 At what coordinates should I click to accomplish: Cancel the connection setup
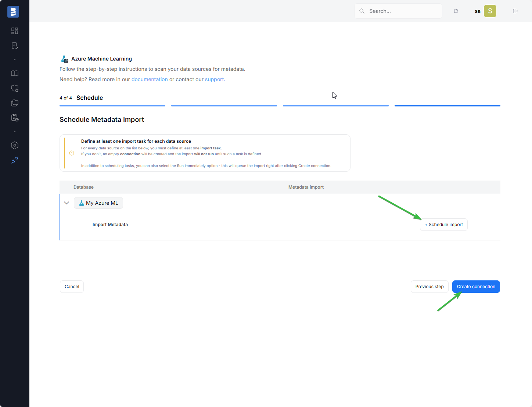(72, 287)
